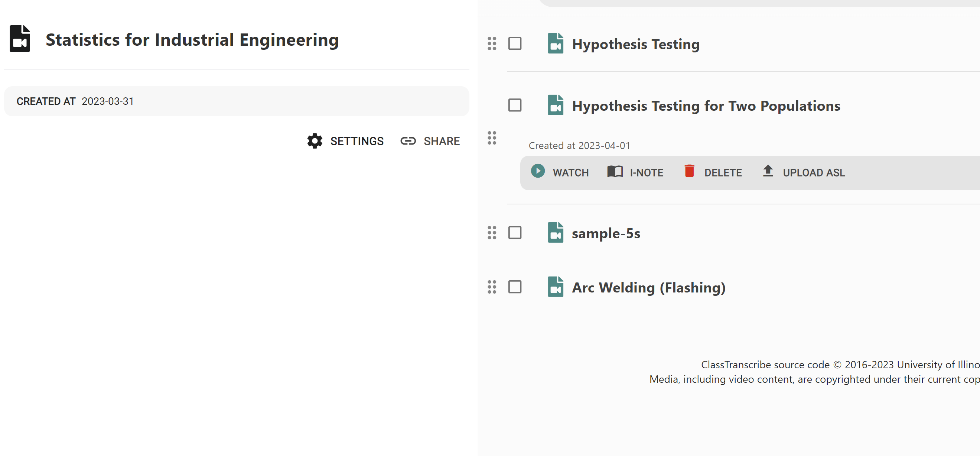Tick the Arc Welding (Flashing) checkbox

coord(515,287)
